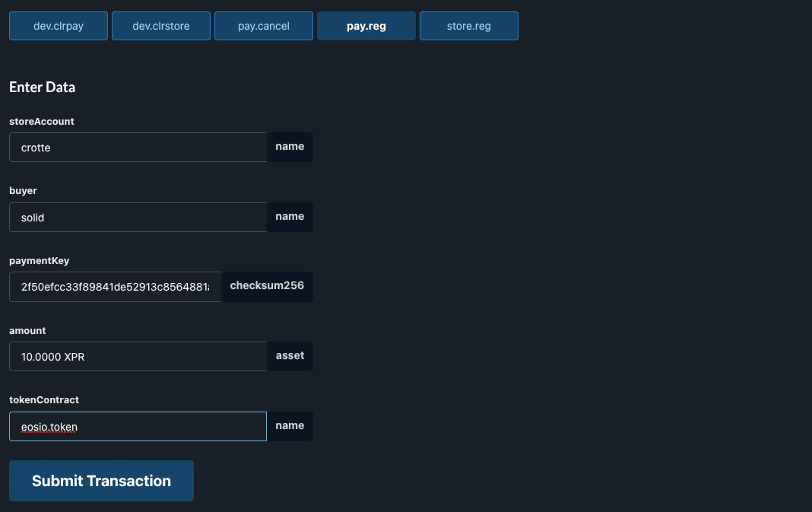Viewport: 812px width, 512px height.
Task: Click the storeAccount field label
Action: (x=41, y=121)
